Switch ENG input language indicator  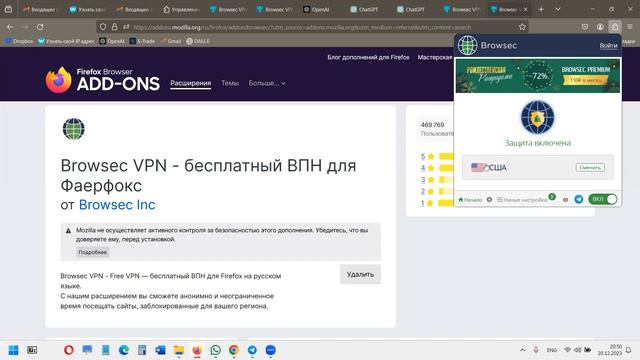(552, 350)
